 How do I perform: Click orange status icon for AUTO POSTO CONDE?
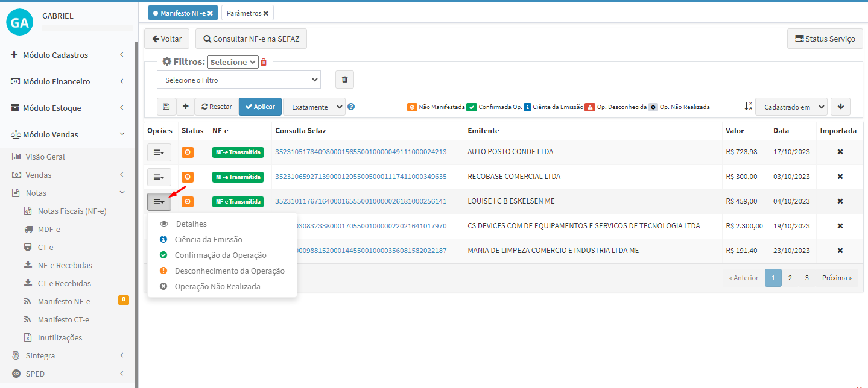(x=188, y=152)
